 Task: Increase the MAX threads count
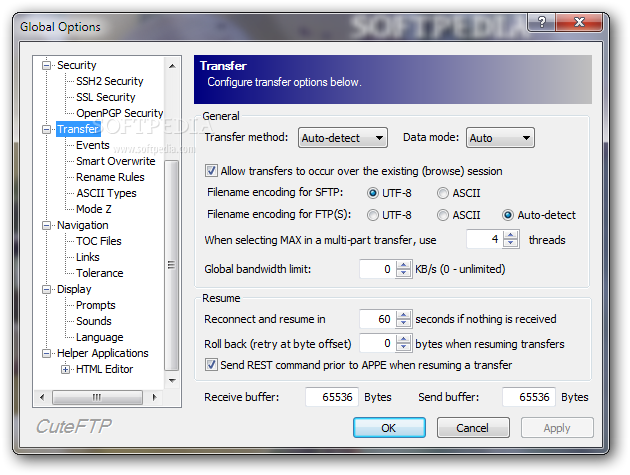pos(510,235)
